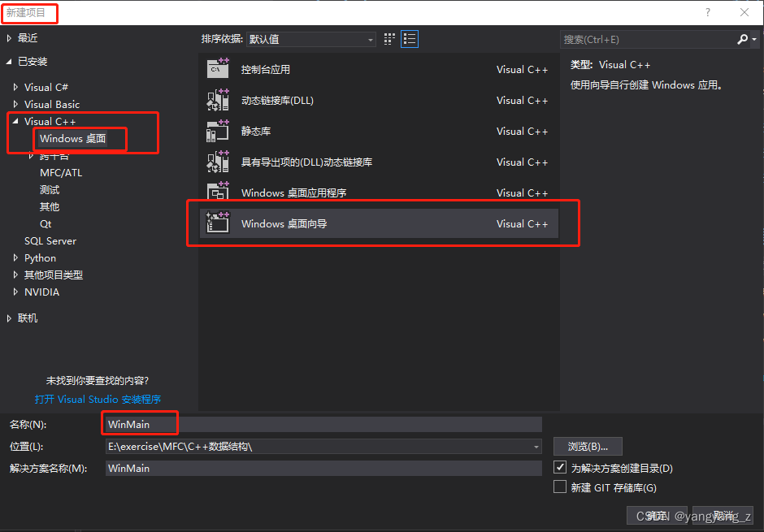The height and width of the screenshot is (532, 764).
Task: Select the Windows 桌面 category
Action: (x=72, y=138)
